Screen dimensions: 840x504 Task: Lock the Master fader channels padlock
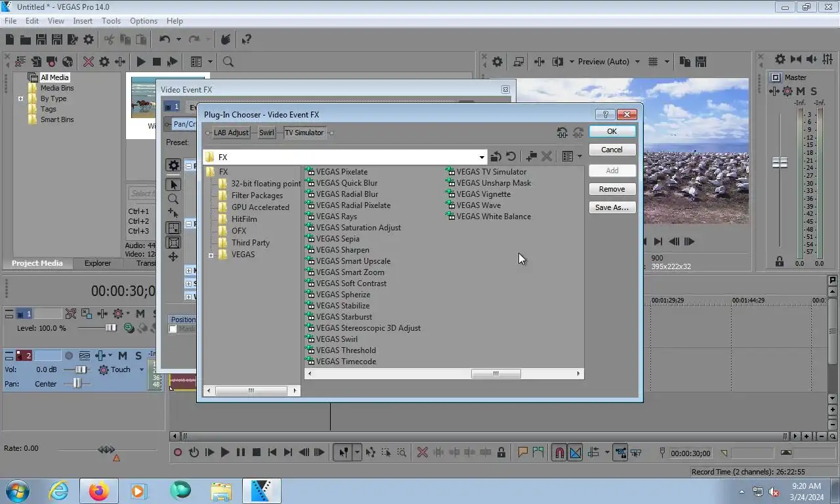(780, 262)
